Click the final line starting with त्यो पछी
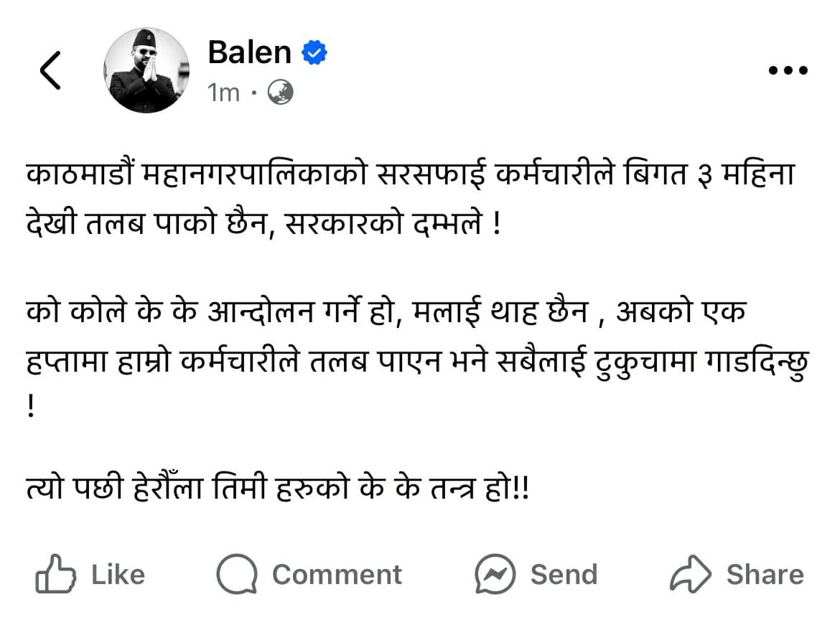Screen dimensions: 840x630 pyautogui.click(x=277, y=490)
